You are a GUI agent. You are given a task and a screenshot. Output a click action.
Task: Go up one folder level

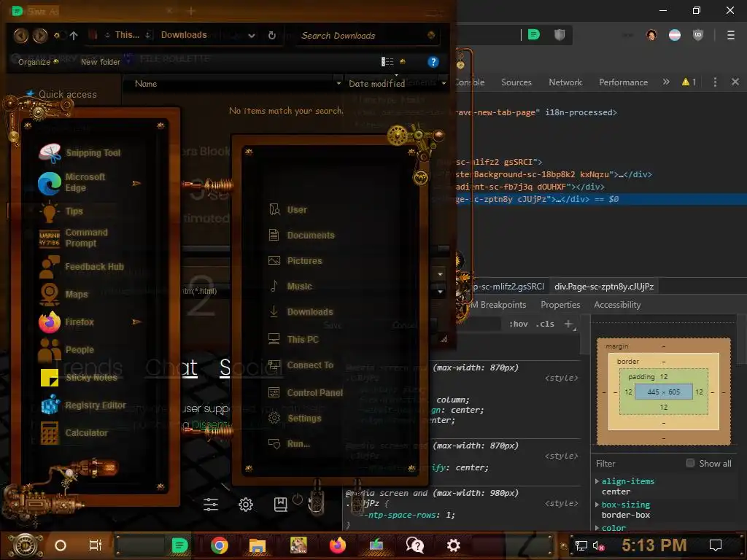tap(74, 35)
